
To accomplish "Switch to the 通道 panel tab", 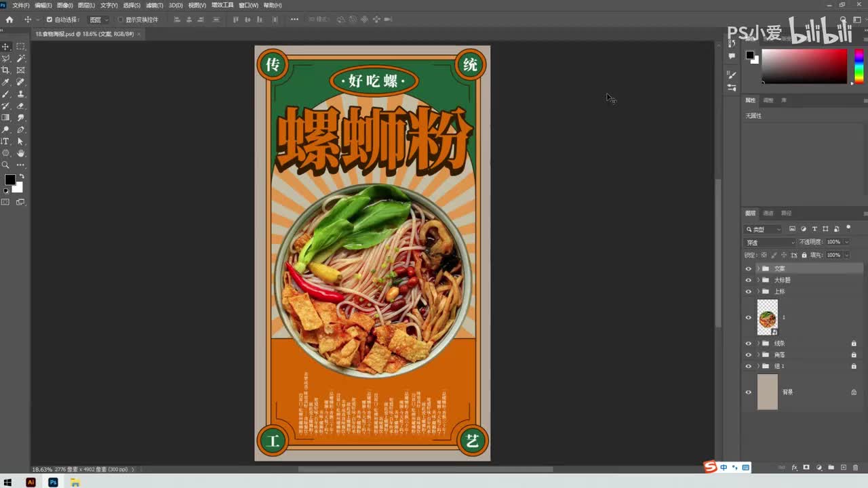I will pos(768,213).
